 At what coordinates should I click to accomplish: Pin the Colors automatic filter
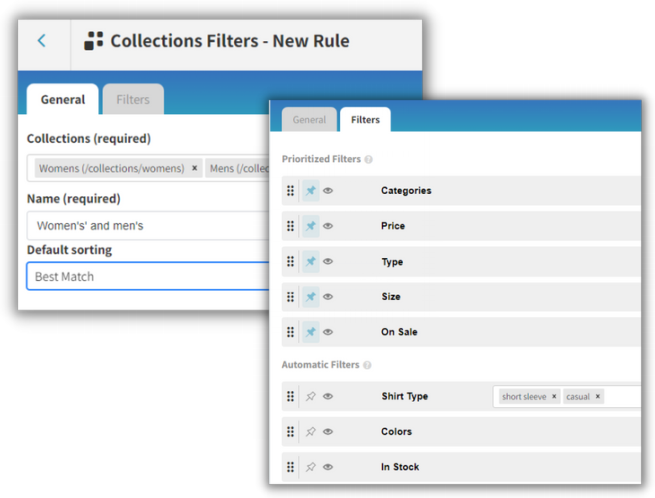(x=310, y=432)
